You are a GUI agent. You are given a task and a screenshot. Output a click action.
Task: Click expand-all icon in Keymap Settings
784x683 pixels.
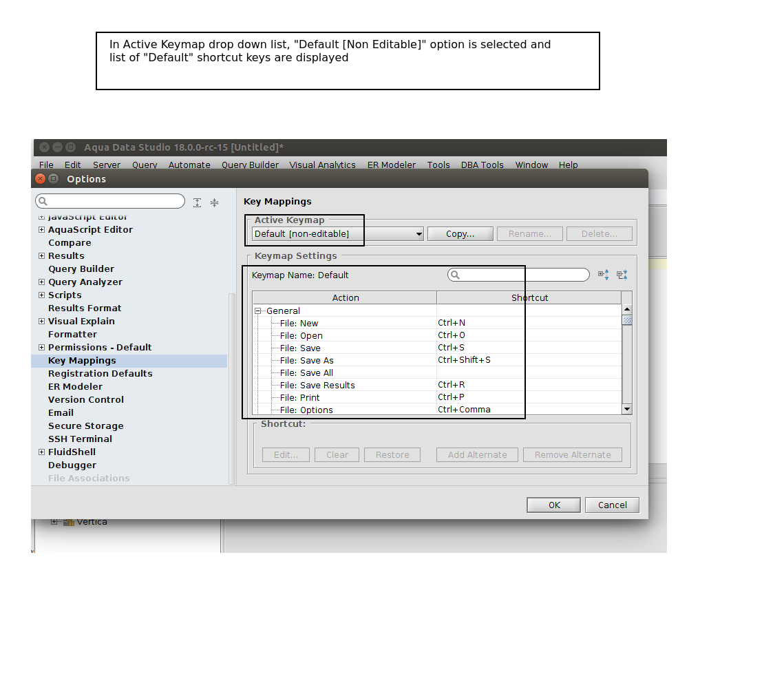(604, 275)
